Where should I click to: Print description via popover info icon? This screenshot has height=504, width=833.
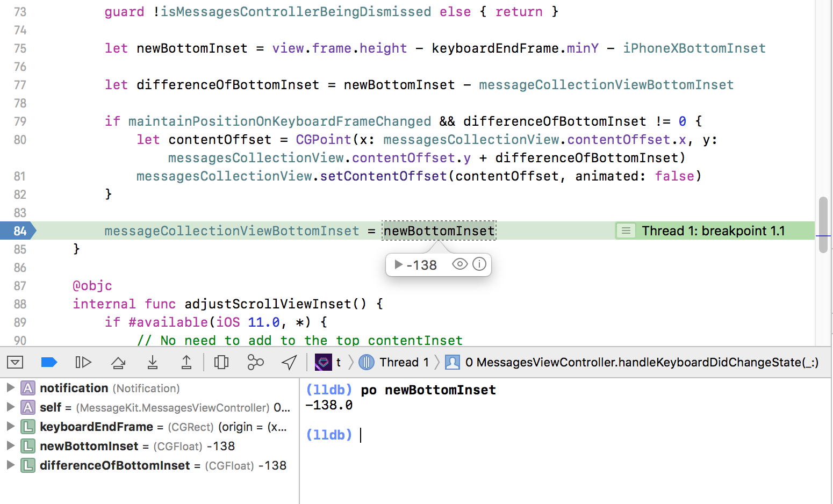[479, 264]
